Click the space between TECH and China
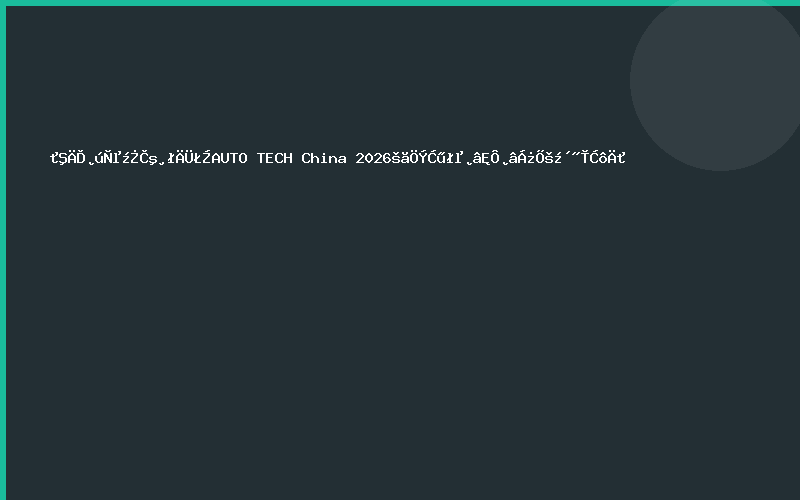Viewport: 800px width, 500px height. [297, 158]
